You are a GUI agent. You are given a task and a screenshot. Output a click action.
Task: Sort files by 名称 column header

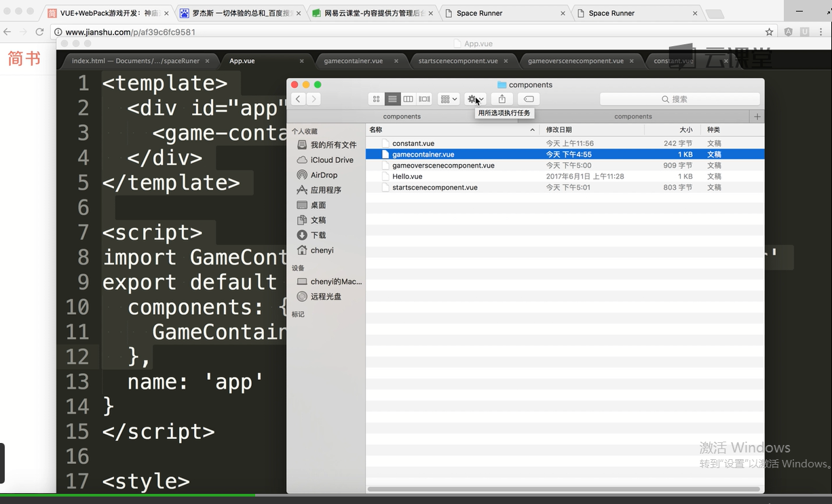click(376, 130)
